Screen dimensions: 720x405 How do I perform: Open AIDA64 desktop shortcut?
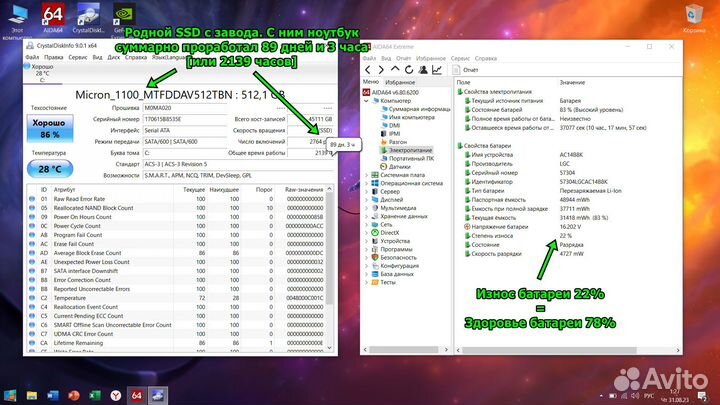[x=53, y=17]
